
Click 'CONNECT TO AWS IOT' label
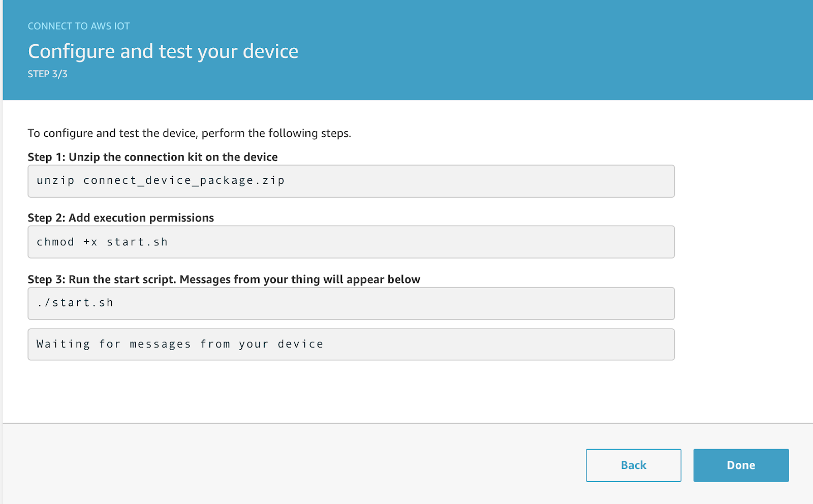click(79, 26)
